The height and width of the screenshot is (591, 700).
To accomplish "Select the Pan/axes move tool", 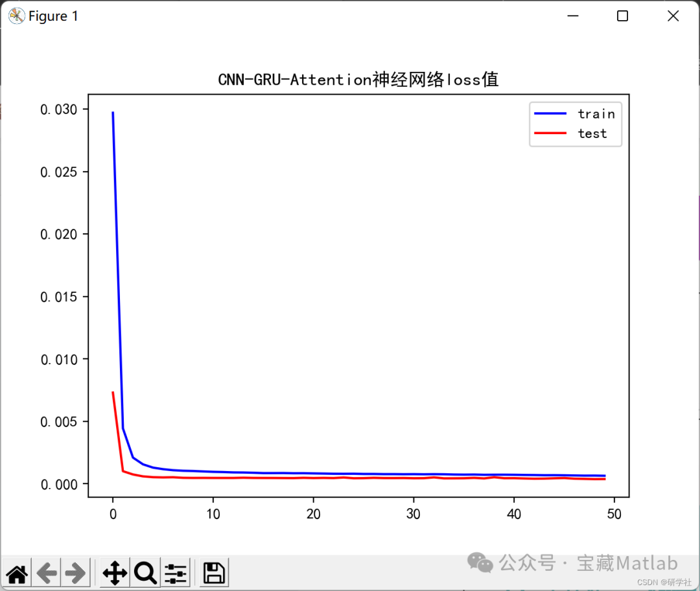I will [x=114, y=573].
